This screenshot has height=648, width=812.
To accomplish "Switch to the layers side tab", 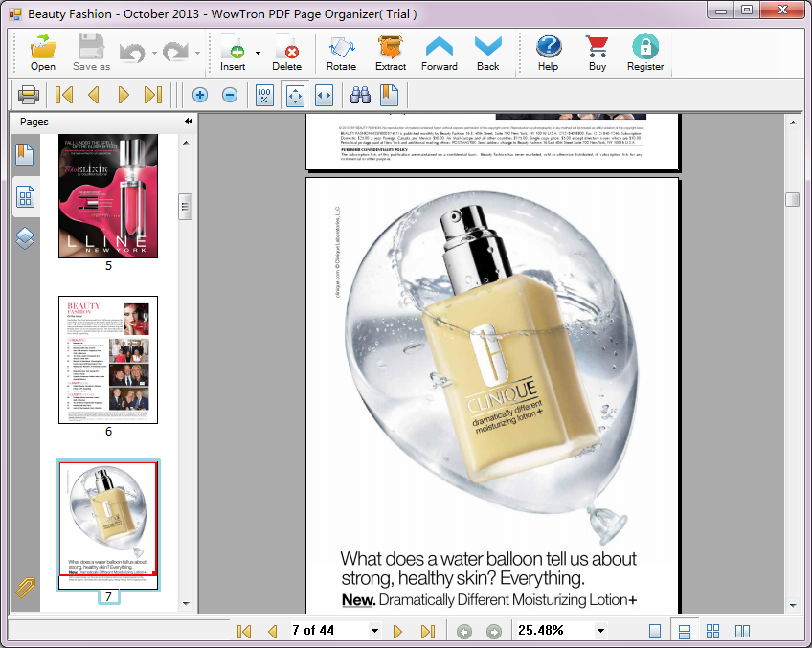I will [25, 238].
